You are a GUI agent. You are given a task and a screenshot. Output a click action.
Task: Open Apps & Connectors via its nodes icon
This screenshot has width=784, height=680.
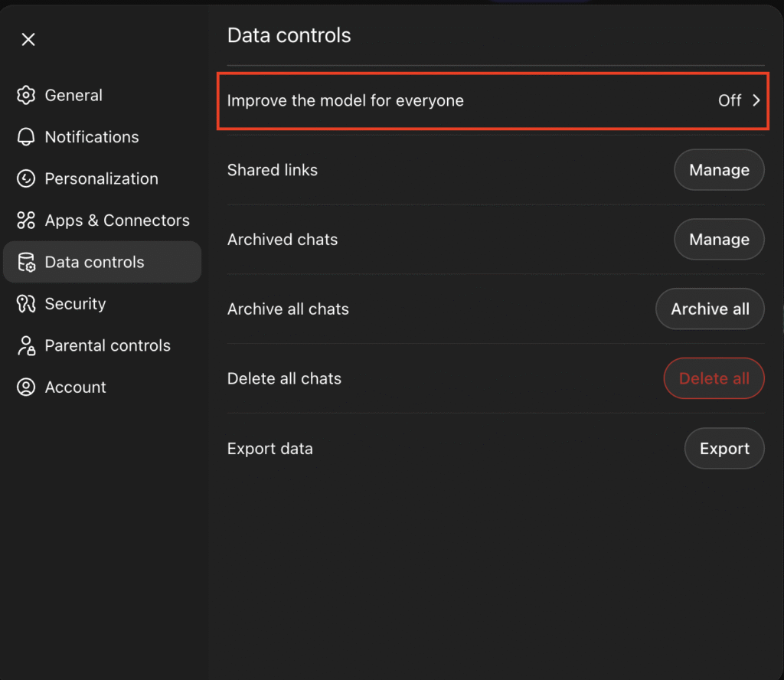[25, 220]
